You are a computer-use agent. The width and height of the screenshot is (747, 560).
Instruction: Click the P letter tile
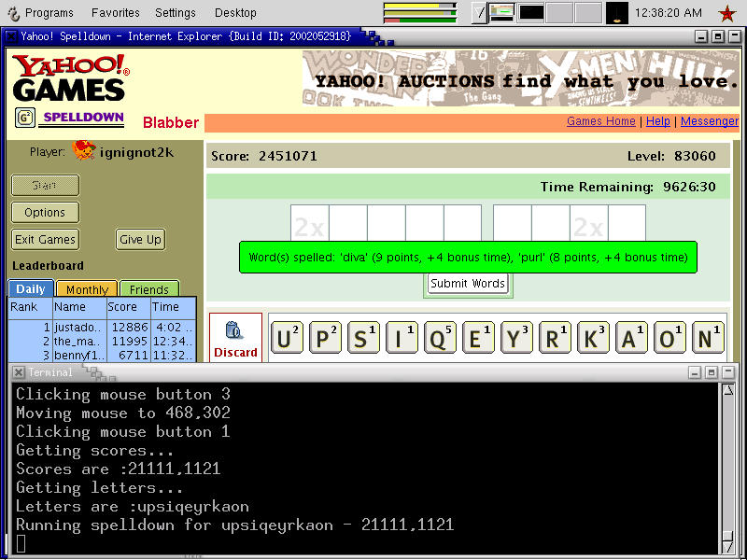(325, 338)
